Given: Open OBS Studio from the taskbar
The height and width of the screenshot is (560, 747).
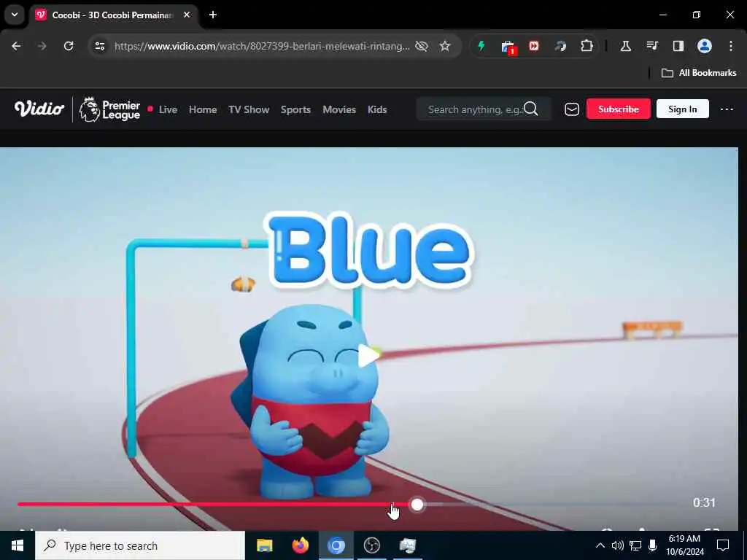Looking at the screenshot, I should (371, 545).
